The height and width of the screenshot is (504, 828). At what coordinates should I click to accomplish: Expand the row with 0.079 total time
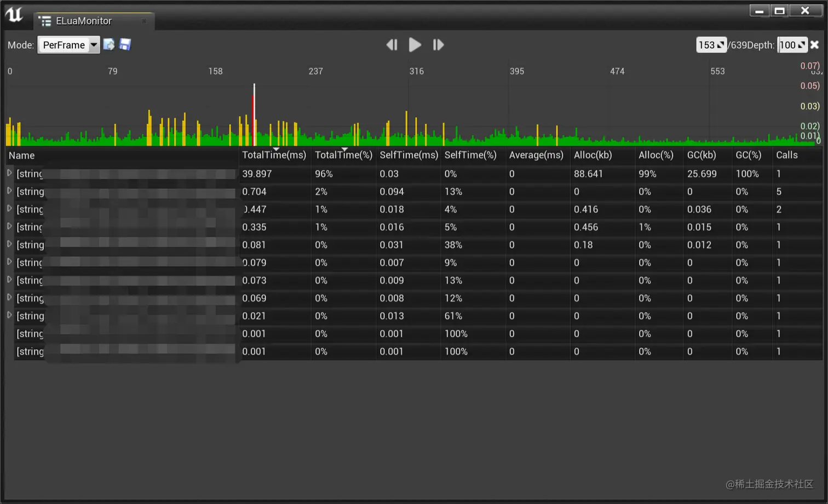tap(9, 262)
